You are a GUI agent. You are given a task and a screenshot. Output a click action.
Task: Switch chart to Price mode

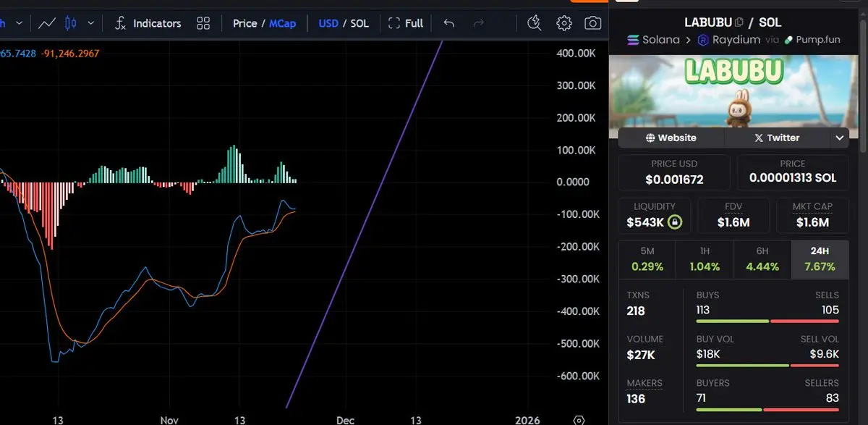click(x=244, y=23)
